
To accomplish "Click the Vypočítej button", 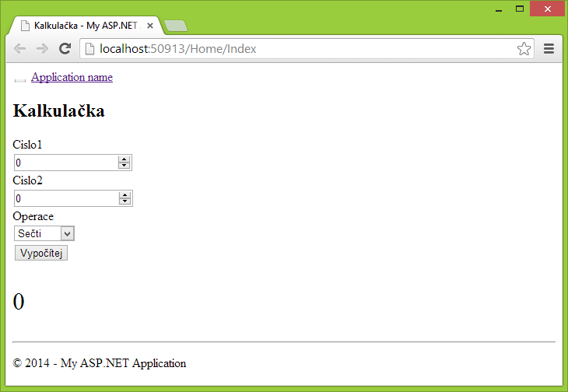I will pyautogui.click(x=41, y=253).
